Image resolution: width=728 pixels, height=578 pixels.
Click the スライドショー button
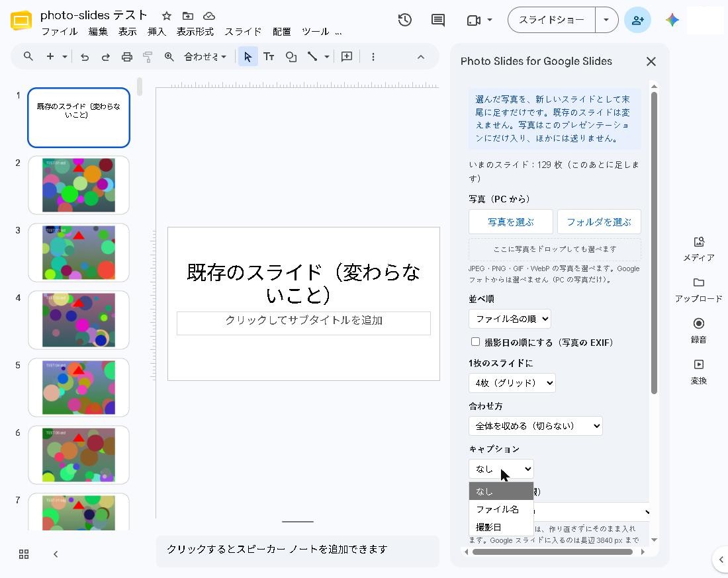(551, 20)
